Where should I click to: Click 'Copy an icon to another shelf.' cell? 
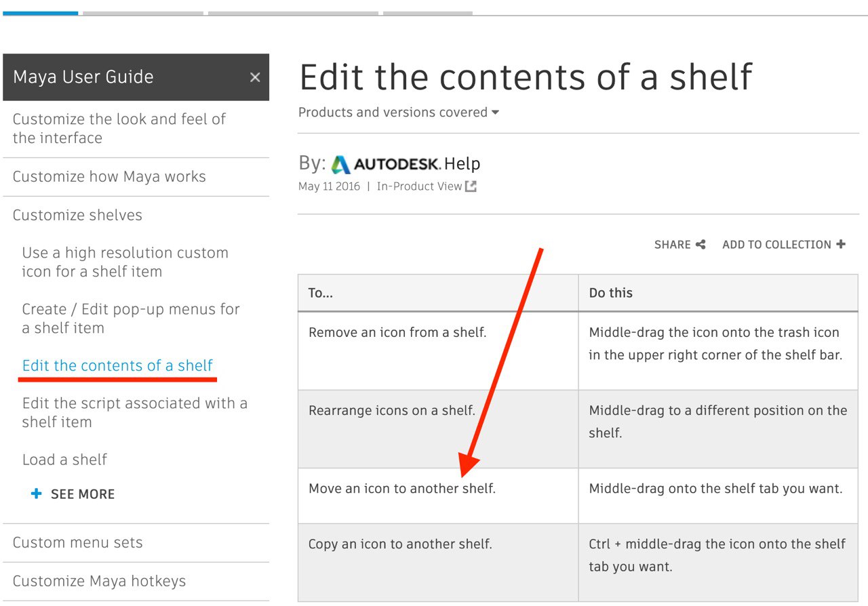click(x=438, y=562)
